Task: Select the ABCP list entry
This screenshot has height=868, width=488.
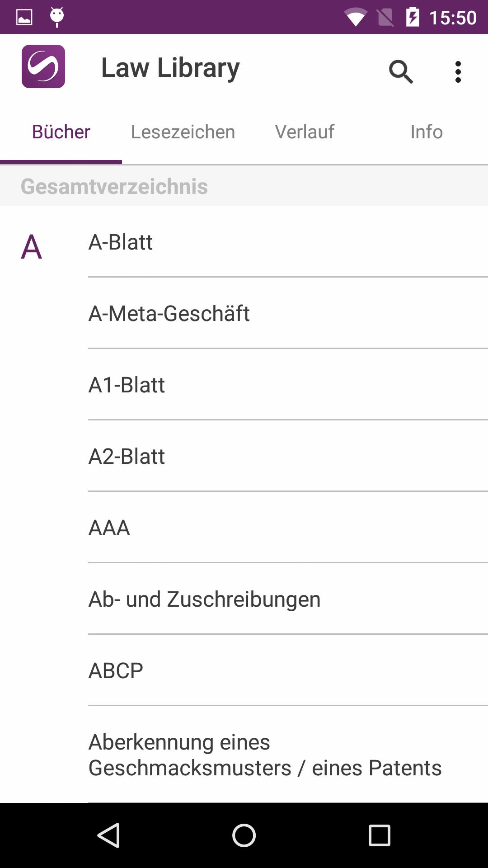Action: [288, 670]
